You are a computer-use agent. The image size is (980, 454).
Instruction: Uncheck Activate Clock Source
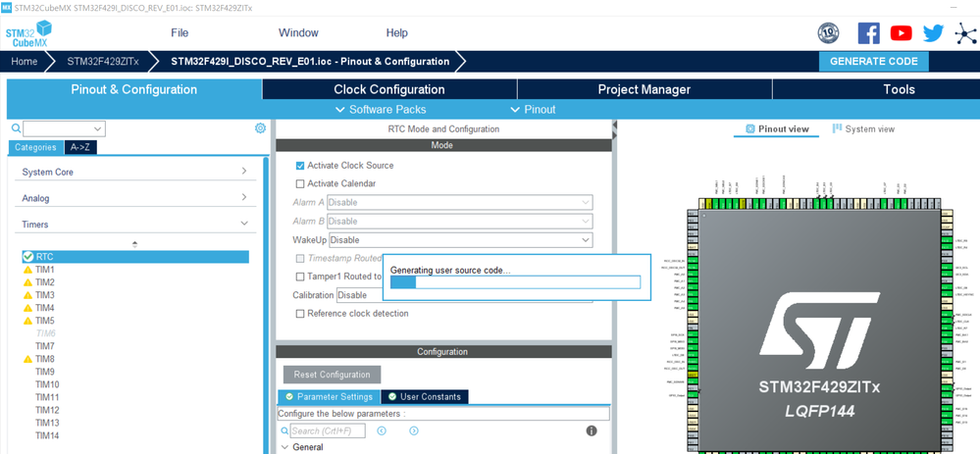[x=300, y=166]
